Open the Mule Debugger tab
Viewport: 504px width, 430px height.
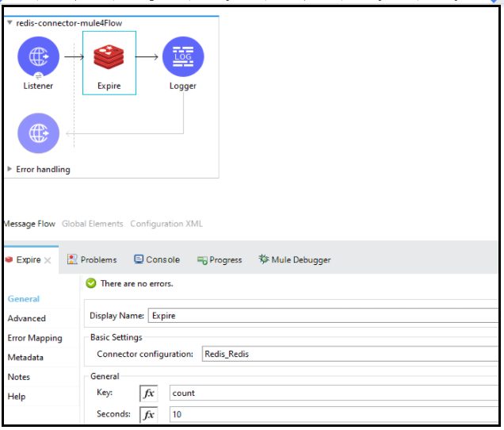294,259
